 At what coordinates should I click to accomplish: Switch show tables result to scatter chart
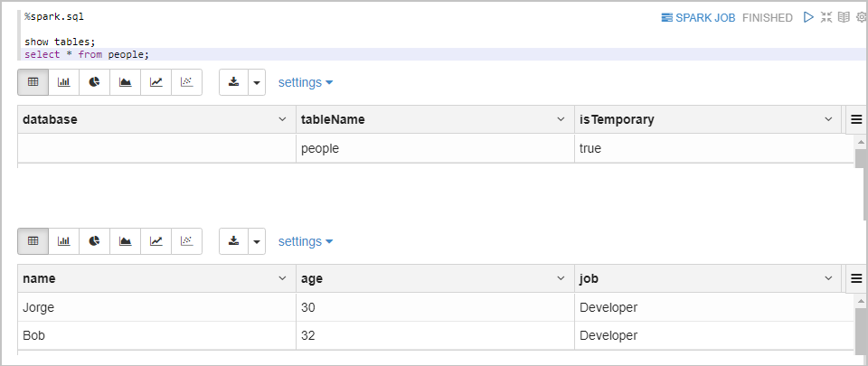point(187,82)
